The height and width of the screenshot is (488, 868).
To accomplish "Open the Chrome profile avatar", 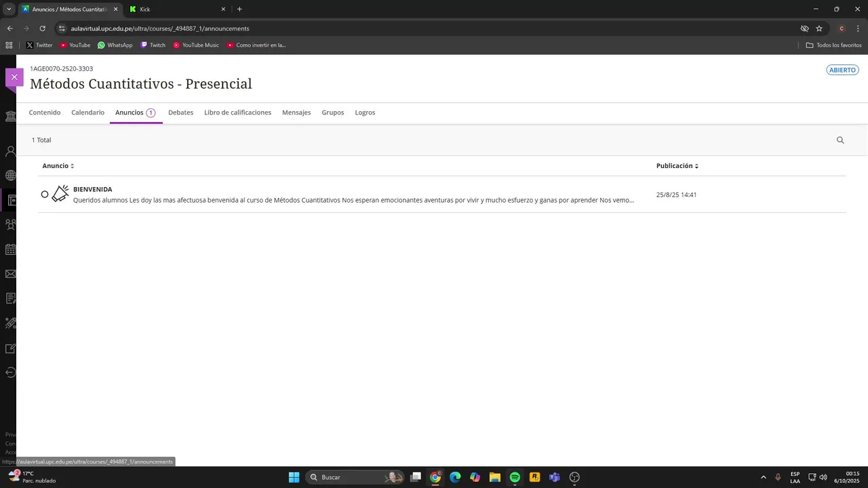I will 842,28.
